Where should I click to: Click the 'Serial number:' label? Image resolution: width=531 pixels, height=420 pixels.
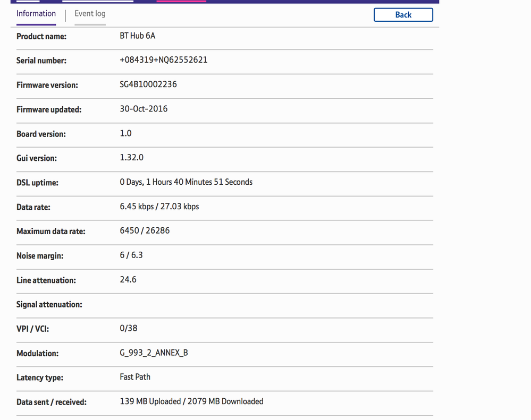41,61
